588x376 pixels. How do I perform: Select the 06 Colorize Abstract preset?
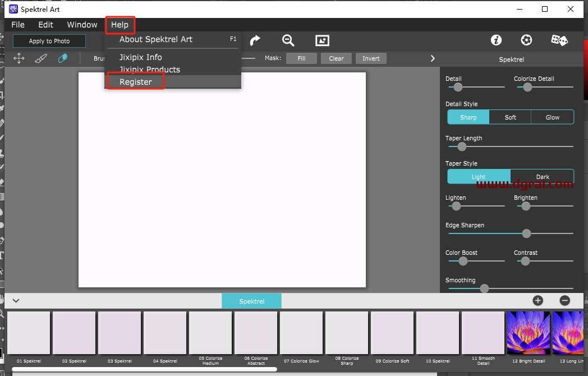[256, 333]
